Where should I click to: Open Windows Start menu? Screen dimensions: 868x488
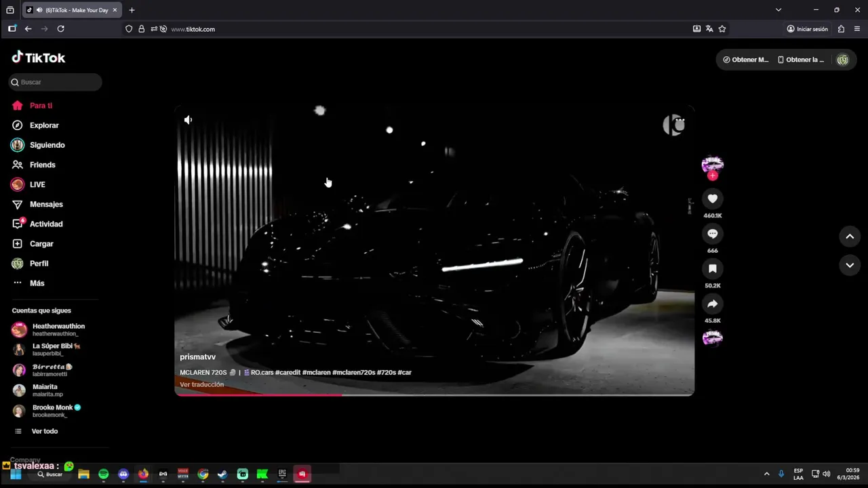click(x=15, y=474)
